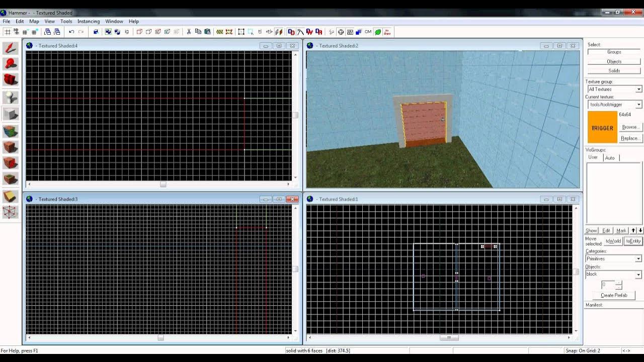Select the Block tool (white cube)
Viewport: 644px width, 362px height.
[x=10, y=114]
